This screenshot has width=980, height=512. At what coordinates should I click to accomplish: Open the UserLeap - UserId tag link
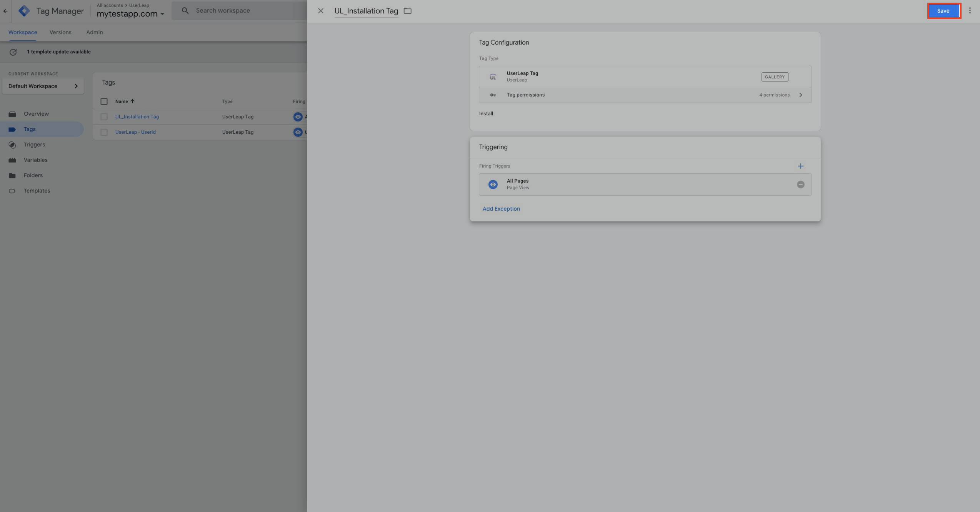135,132
